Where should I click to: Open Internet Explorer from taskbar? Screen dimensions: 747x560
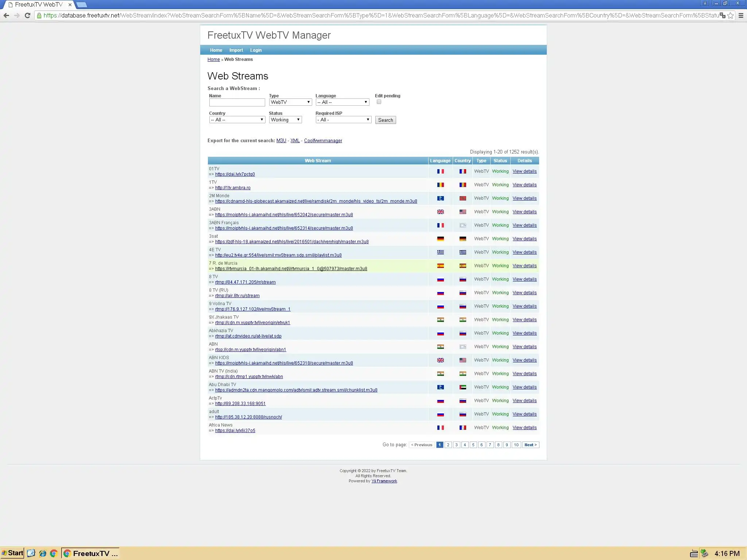click(x=43, y=553)
